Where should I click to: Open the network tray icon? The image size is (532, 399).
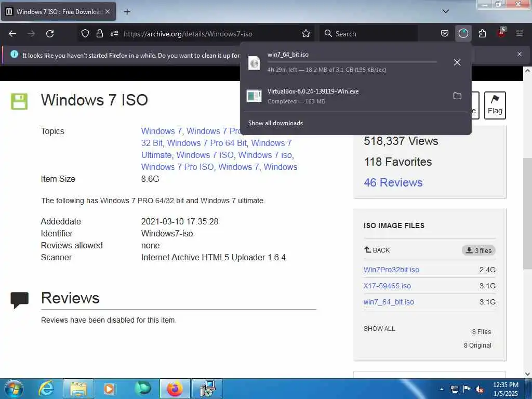tap(454, 390)
